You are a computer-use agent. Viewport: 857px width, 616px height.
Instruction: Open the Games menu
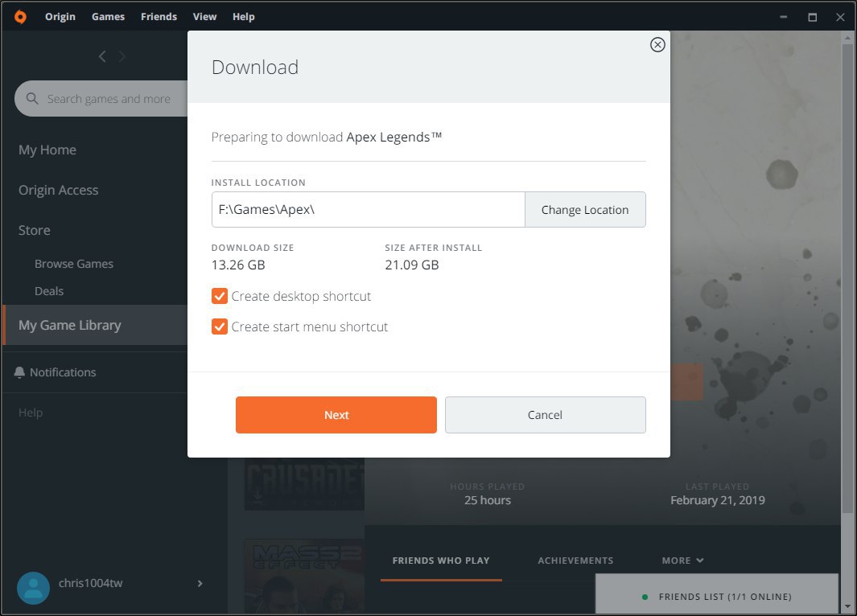108,17
